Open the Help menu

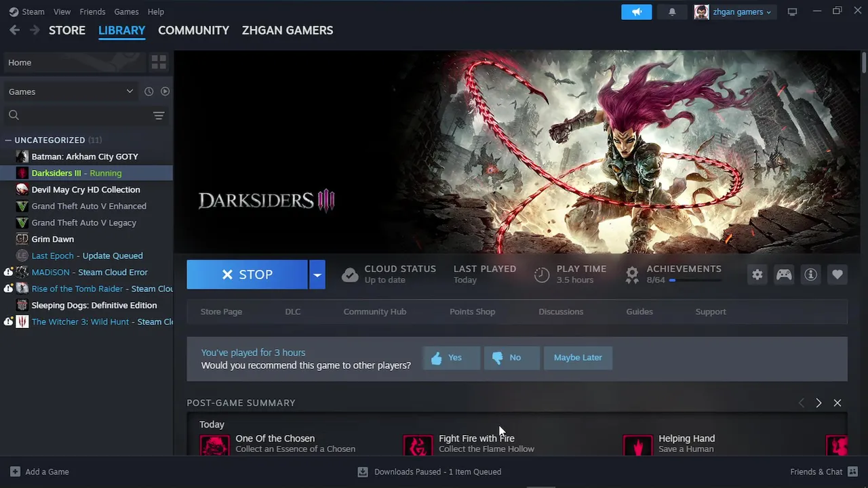tap(156, 12)
